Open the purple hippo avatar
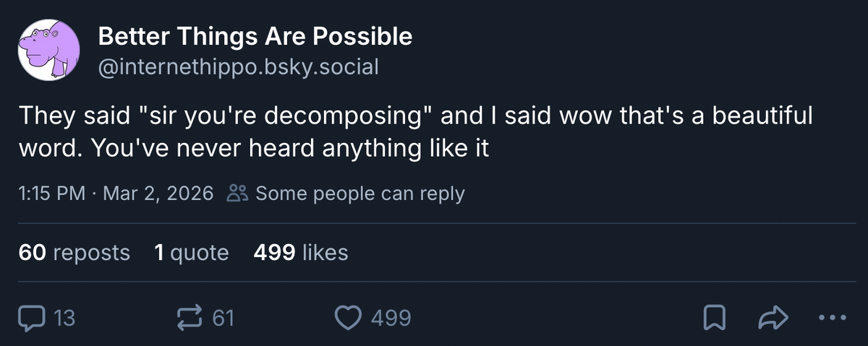This screenshot has width=868, height=346. (48, 49)
